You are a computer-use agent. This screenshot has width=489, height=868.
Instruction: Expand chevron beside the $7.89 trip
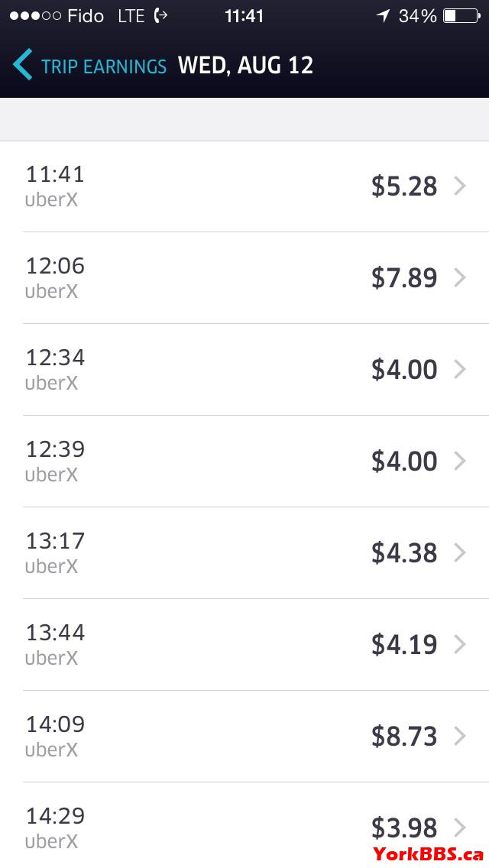point(460,278)
